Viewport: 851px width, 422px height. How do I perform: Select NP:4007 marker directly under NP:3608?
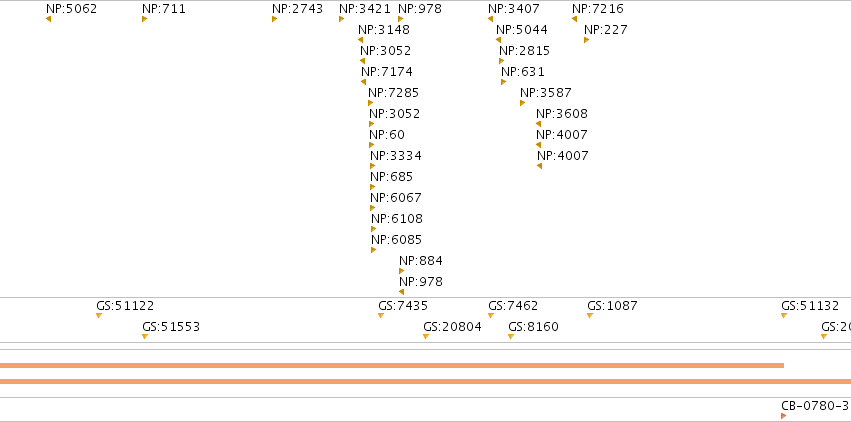[x=538, y=145]
